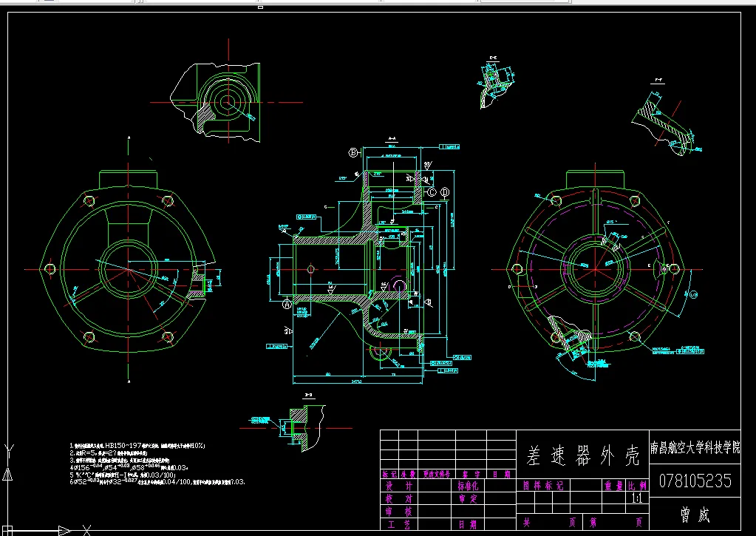This screenshot has width=756, height=536.
Task: Select note line 2 containing R=5
Action: (x=109, y=453)
